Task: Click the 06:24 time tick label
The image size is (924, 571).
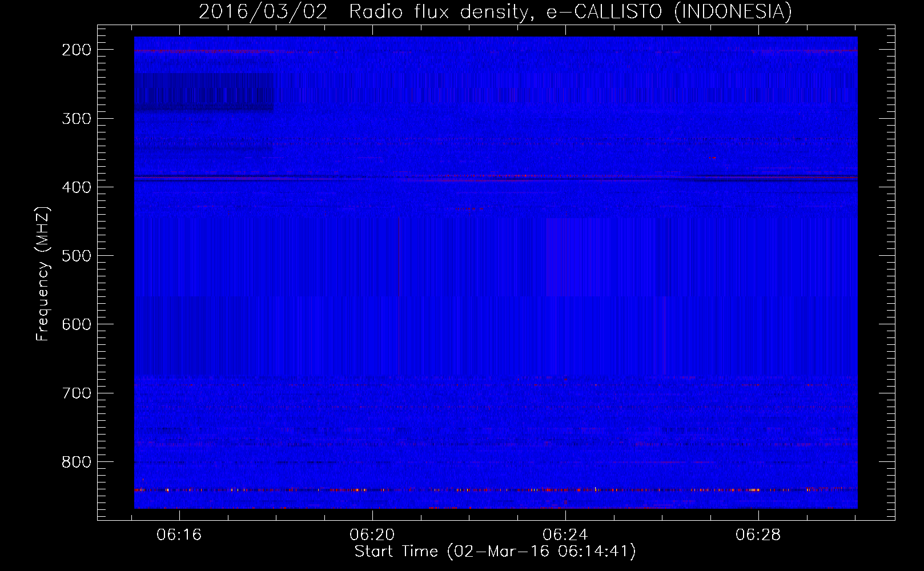Action: click(565, 535)
